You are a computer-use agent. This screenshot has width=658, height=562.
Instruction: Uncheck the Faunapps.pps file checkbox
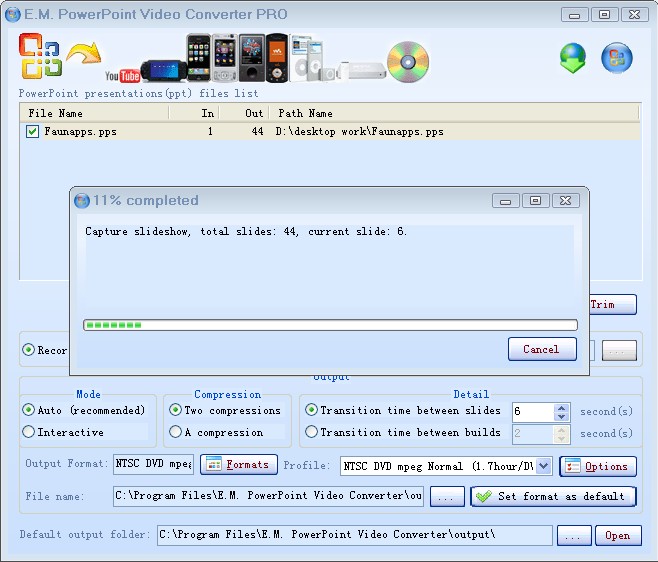coord(32,131)
